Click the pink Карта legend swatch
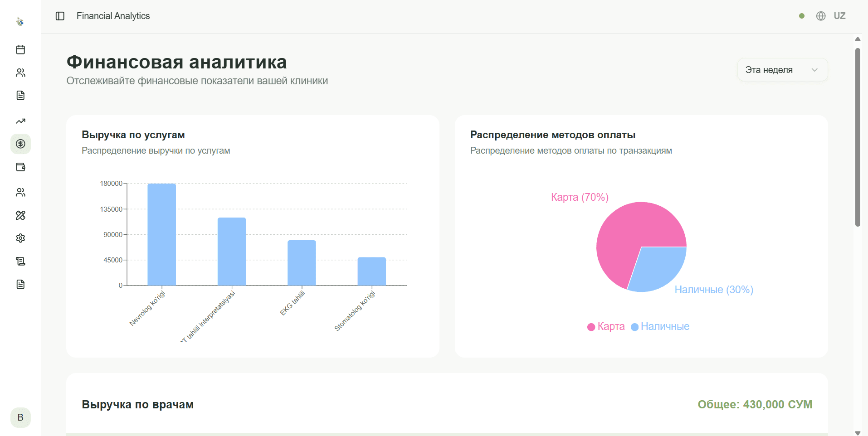 (591, 327)
